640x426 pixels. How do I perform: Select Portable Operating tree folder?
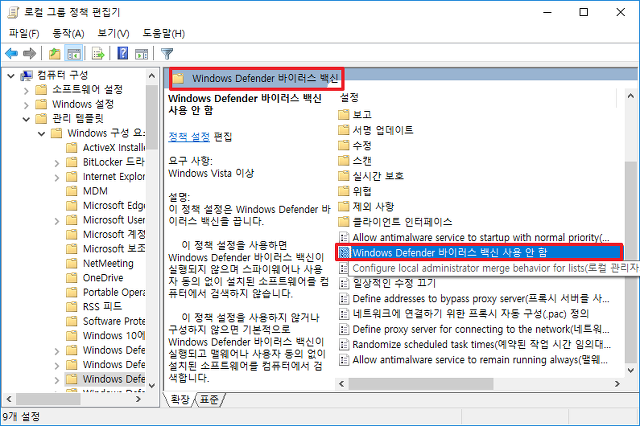tap(106, 292)
